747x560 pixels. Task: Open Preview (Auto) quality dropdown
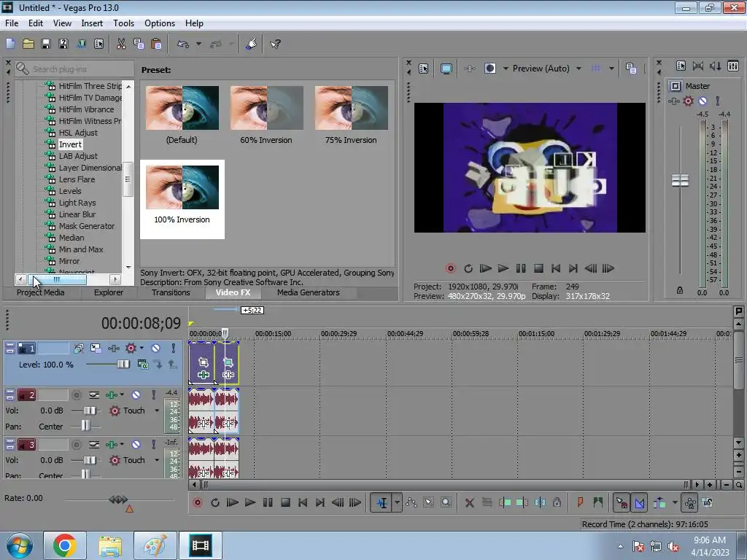[x=578, y=69]
